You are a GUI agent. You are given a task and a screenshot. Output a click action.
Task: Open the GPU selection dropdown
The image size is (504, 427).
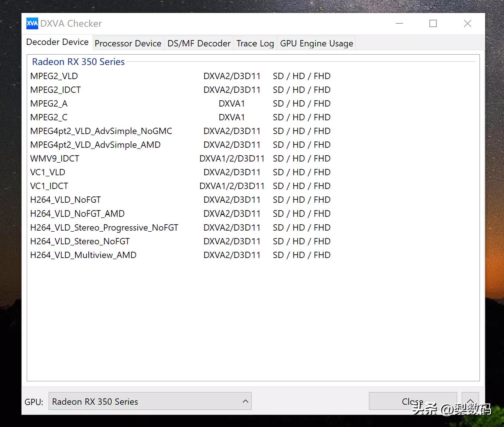150,401
